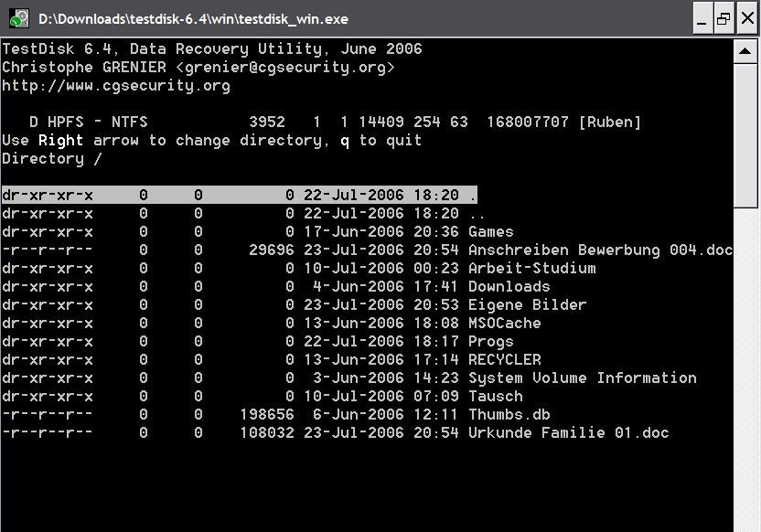Click the '13-Jun-2006 17:14' timestamp
This screenshot has width=761, height=532.
(381, 360)
